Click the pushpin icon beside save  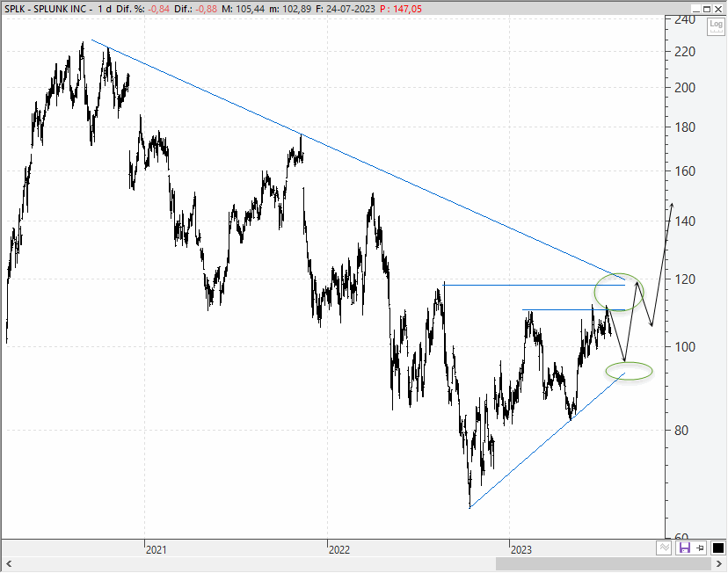700,548
